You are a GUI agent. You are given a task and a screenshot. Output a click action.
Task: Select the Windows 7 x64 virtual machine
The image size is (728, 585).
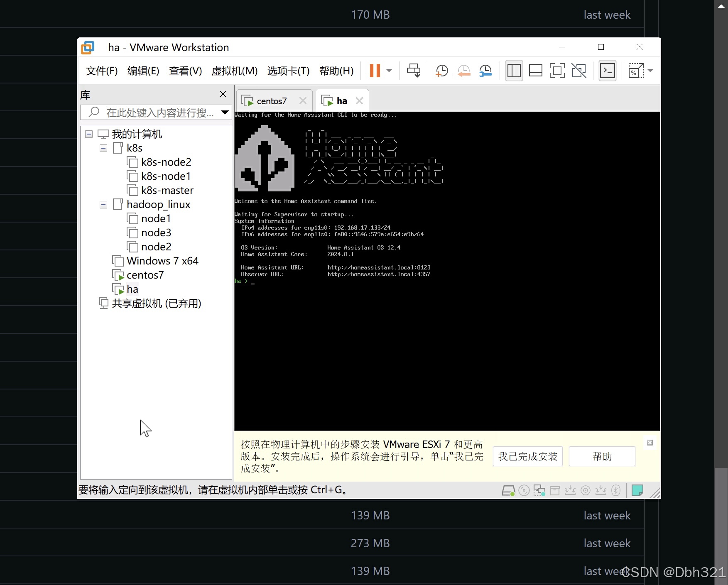click(x=162, y=261)
